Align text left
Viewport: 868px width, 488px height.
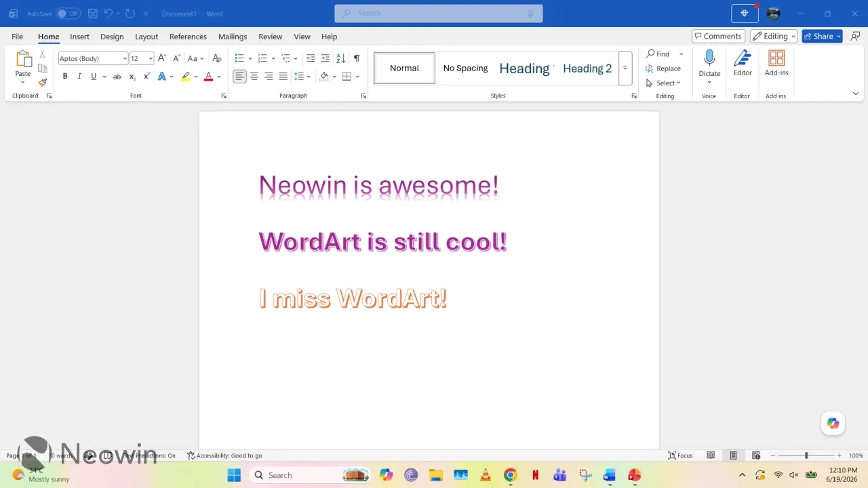pyautogui.click(x=239, y=77)
